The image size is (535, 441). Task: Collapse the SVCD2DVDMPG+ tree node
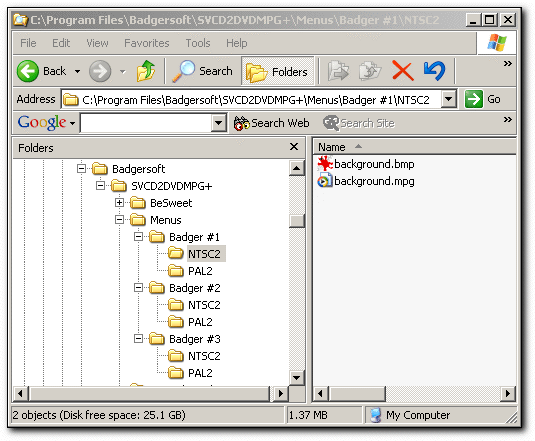(100, 186)
